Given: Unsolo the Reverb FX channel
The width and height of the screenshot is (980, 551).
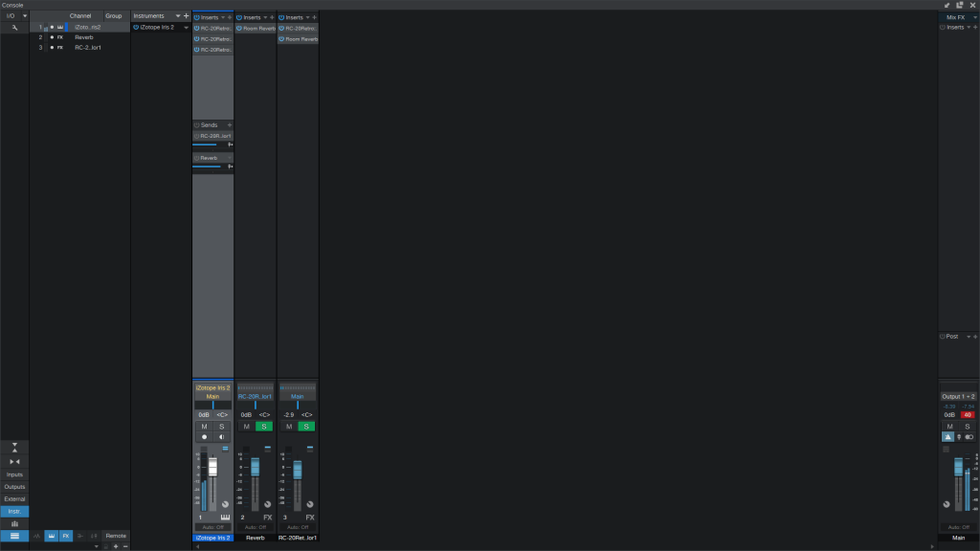Looking at the screenshot, I should pyautogui.click(x=263, y=426).
